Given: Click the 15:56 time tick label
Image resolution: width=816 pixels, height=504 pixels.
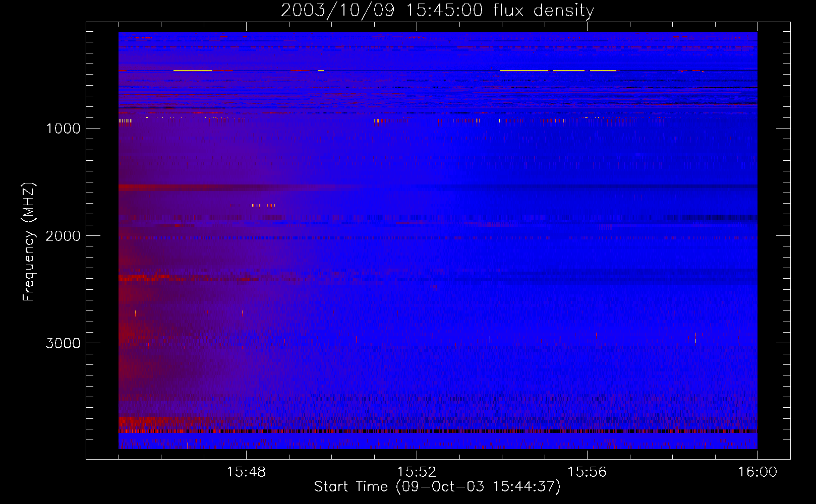Looking at the screenshot, I should click(587, 472).
